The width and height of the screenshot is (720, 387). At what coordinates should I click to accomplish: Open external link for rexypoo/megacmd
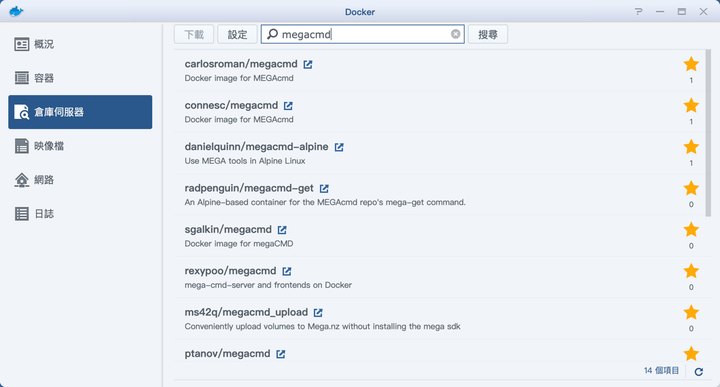pyautogui.click(x=287, y=271)
